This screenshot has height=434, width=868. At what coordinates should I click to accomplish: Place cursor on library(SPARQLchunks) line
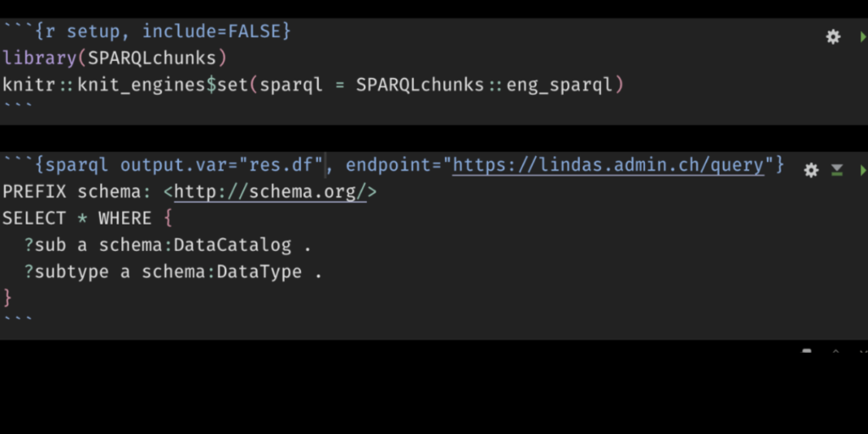(x=114, y=58)
